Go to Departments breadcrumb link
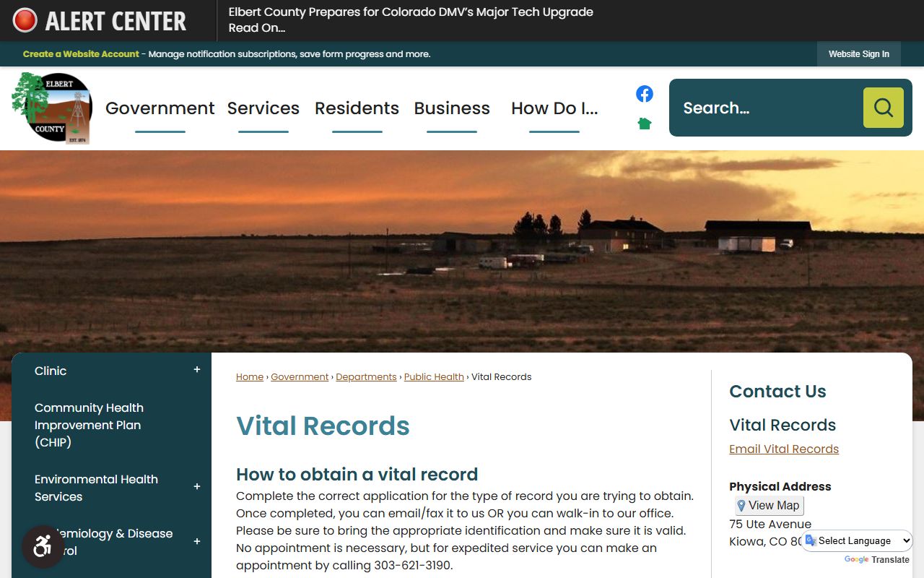The image size is (924, 578). [366, 377]
